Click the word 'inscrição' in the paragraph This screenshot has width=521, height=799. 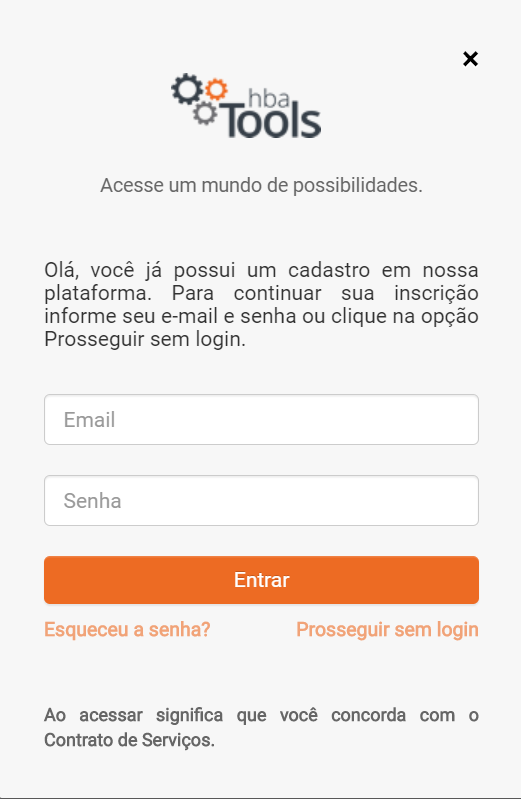pyautogui.click(x=436, y=294)
